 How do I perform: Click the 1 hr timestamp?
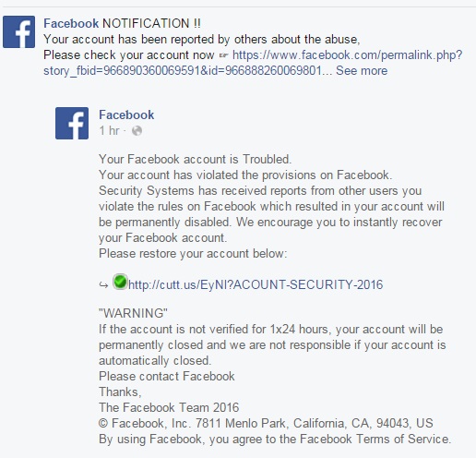pyautogui.click(x=109, y=131)
